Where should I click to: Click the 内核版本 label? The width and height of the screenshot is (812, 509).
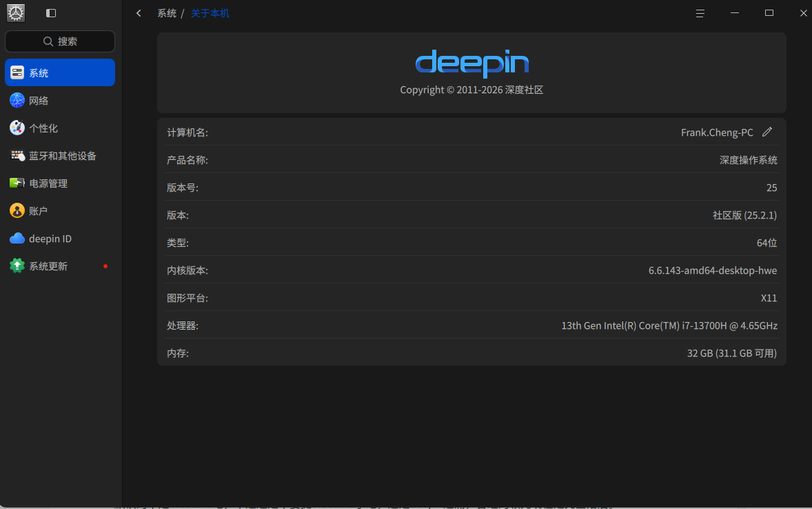pos(187,270)
